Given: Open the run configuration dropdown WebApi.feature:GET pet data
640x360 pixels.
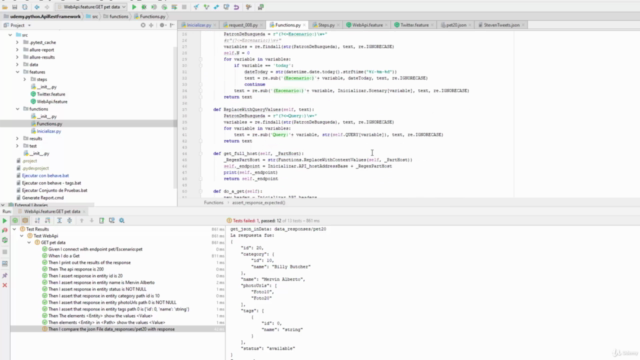Looking at the screenshot, I should 92,7.
